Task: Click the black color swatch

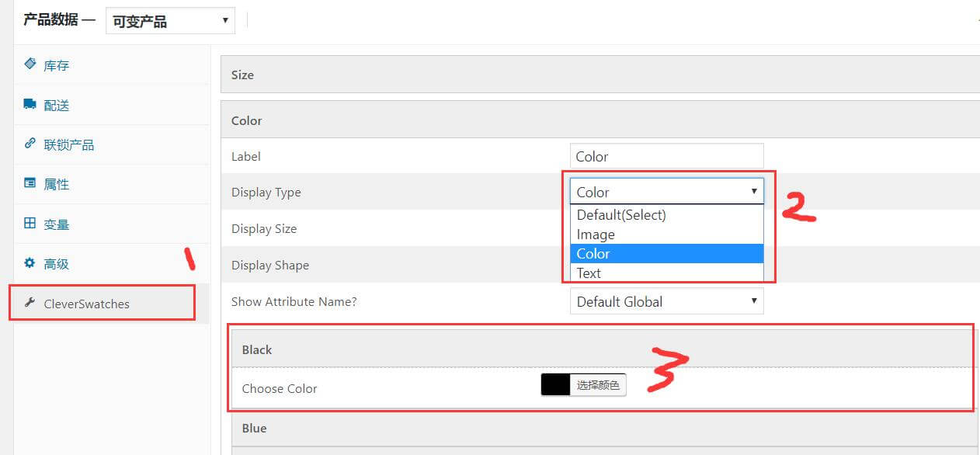Action: pyautogui.click(x=556, y=385)
